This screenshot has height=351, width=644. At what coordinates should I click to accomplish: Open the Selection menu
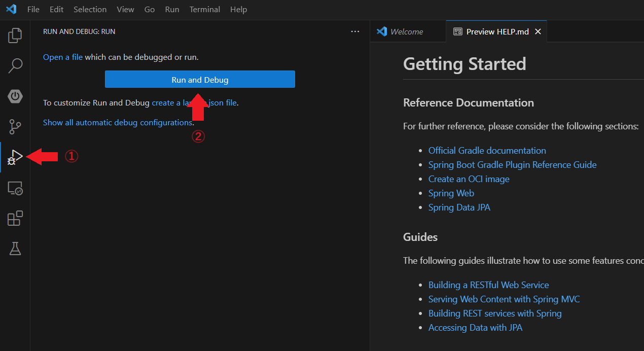90,10
